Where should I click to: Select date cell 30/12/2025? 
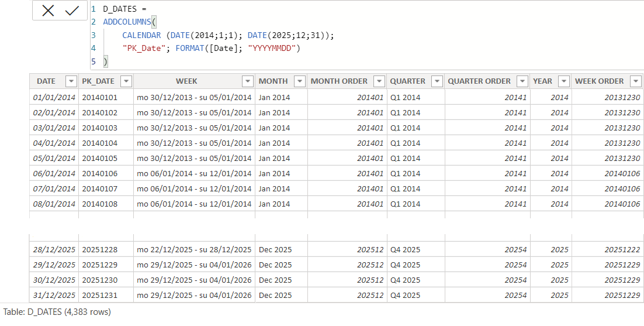click(x=54, y=280)
